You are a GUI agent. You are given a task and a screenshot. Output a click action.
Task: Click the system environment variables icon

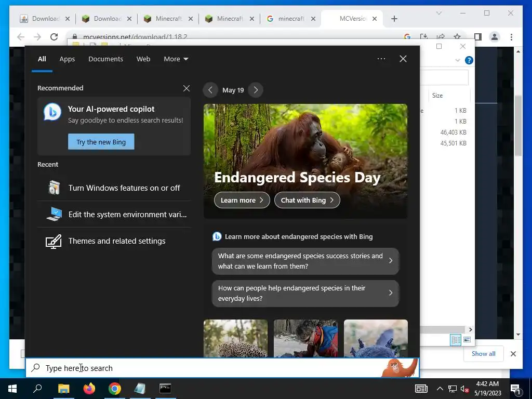(54, 214)
